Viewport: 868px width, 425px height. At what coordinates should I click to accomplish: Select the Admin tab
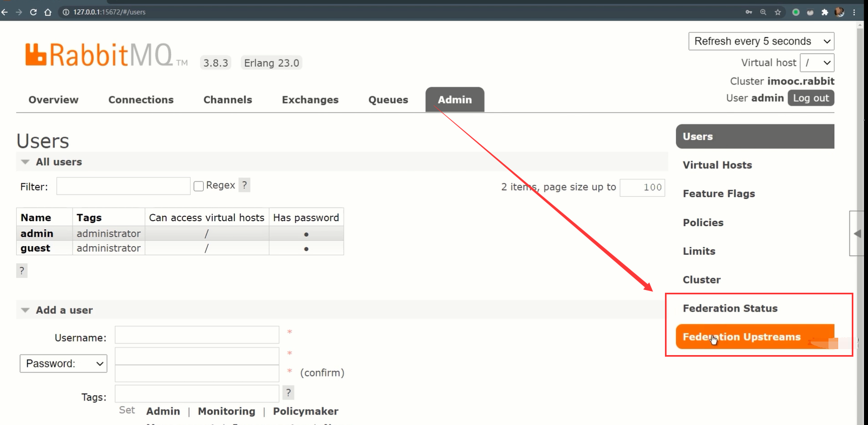tap(455, 100)
